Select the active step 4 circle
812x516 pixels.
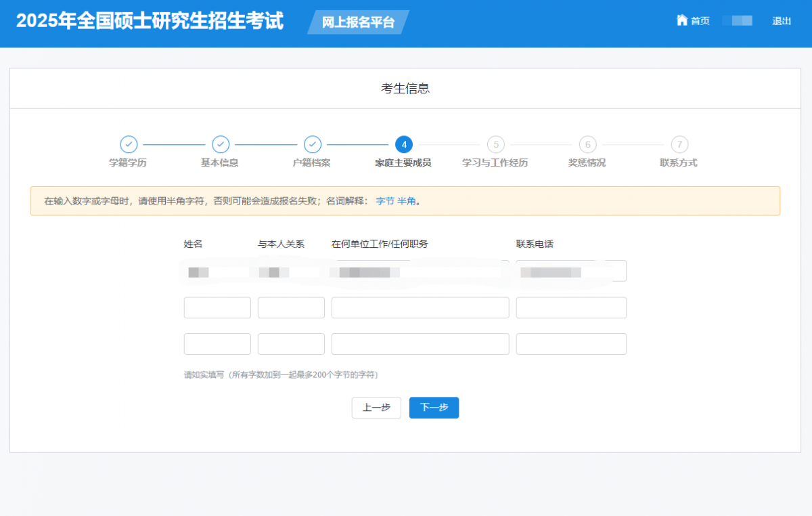(x=404, y=144)
